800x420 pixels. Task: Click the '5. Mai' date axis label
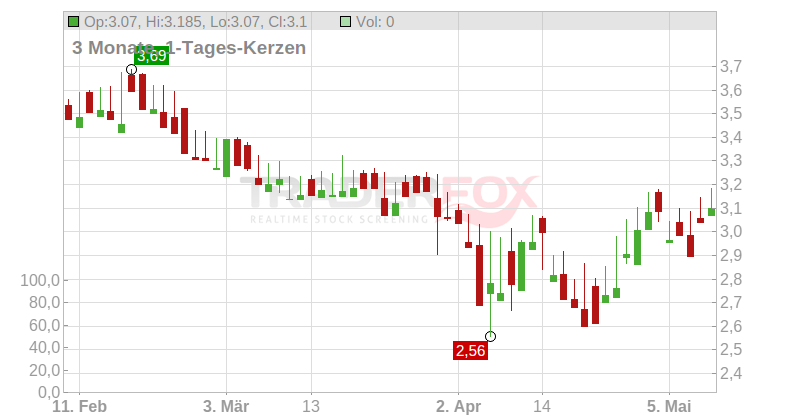click(669, 407)
